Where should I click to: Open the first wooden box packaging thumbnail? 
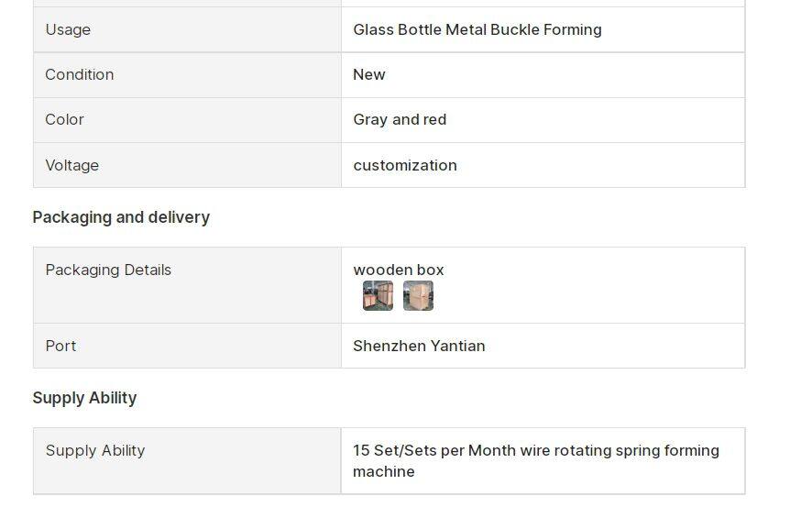coord(378,296)
